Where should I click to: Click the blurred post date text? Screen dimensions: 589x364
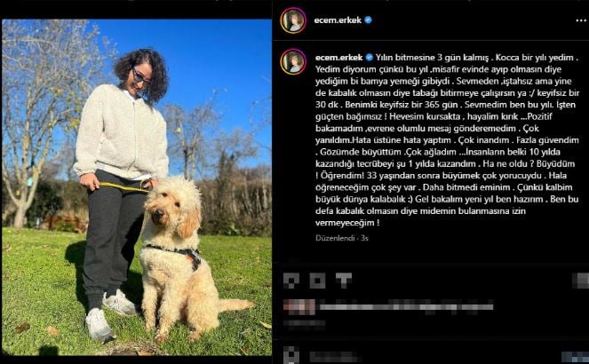[x=304, y=323]
